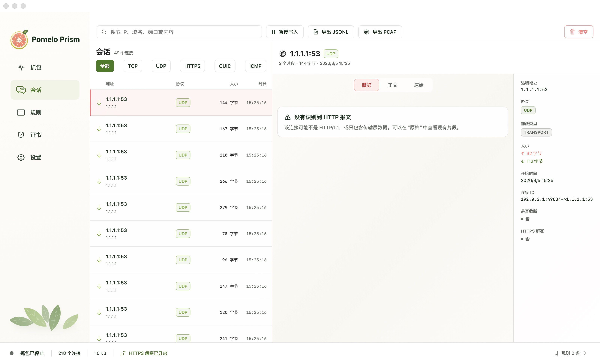The height and width of the screenshot is (364, 600).
Task: Click the trash icon in 清空
Action: coord(572,32)
